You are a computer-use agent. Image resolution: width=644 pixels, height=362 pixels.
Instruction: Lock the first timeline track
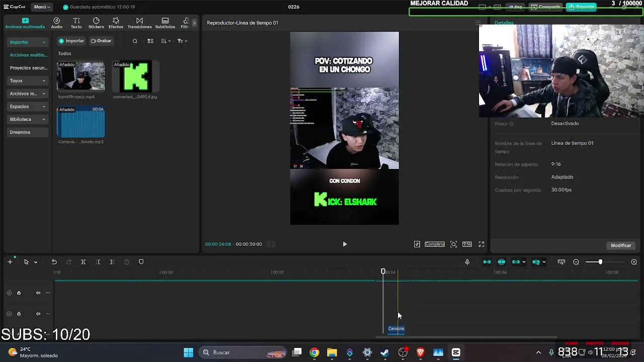click(x=19, y=293)
